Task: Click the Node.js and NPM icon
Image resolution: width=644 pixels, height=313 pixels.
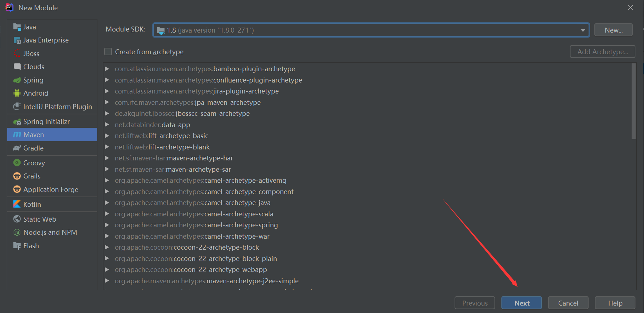Action: pyautogui.click(x=17, y=232)
